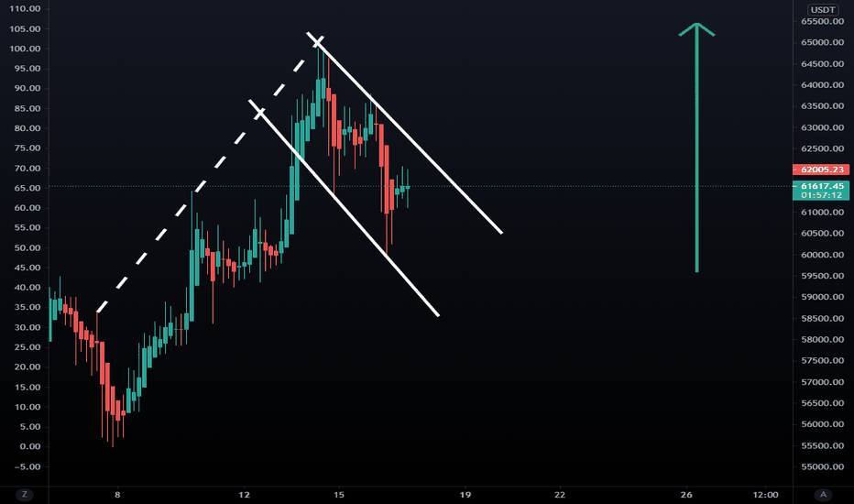Open the USDT currency selector
Screen dimensions: 854x504
(x=823, y=9)
